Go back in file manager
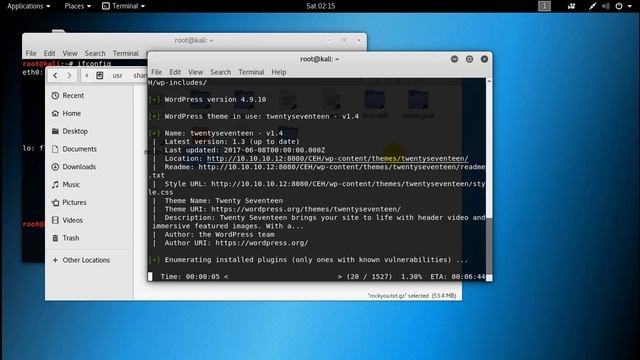The height and width of the screenshot is (360, 640). 55,76
